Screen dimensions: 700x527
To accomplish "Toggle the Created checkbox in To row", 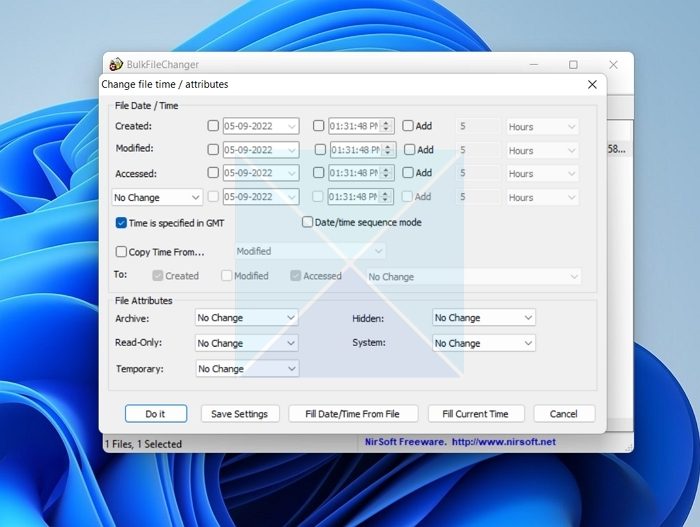I will 157,276.
